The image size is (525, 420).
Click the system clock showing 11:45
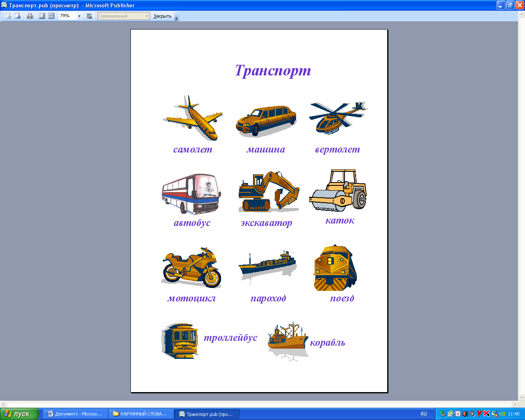point(514,414)
